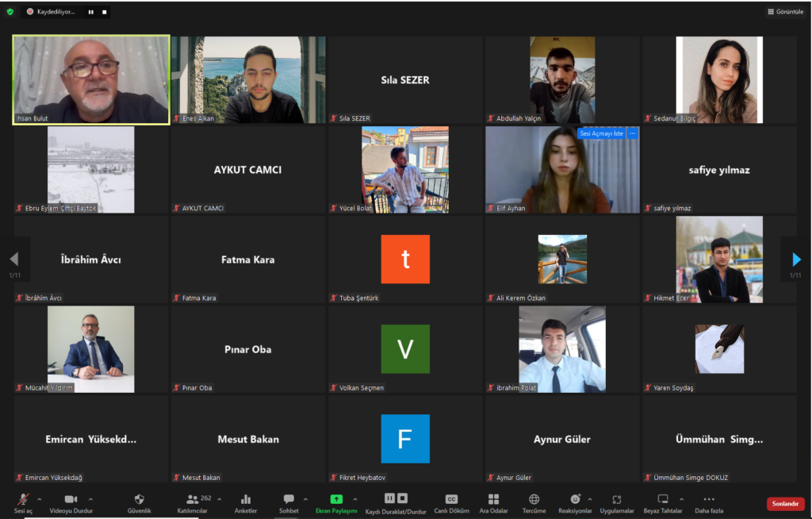
Task: Enable Canlı Döküm live transcript
Action: [x=451, y=500]
